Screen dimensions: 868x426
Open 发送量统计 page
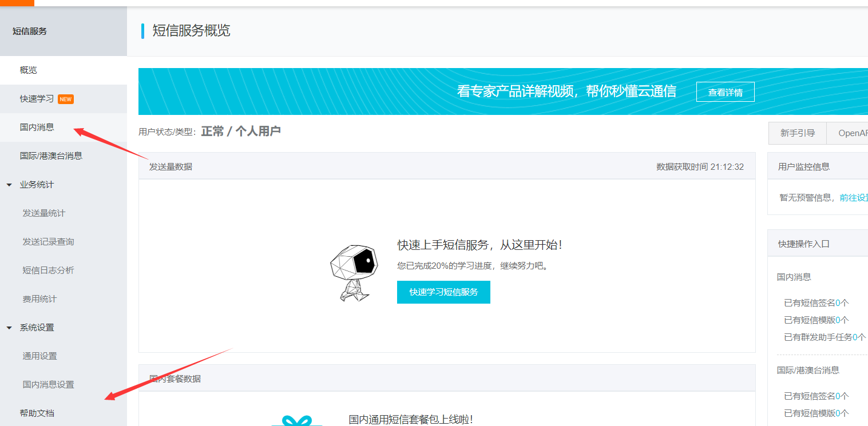point(44,213)
